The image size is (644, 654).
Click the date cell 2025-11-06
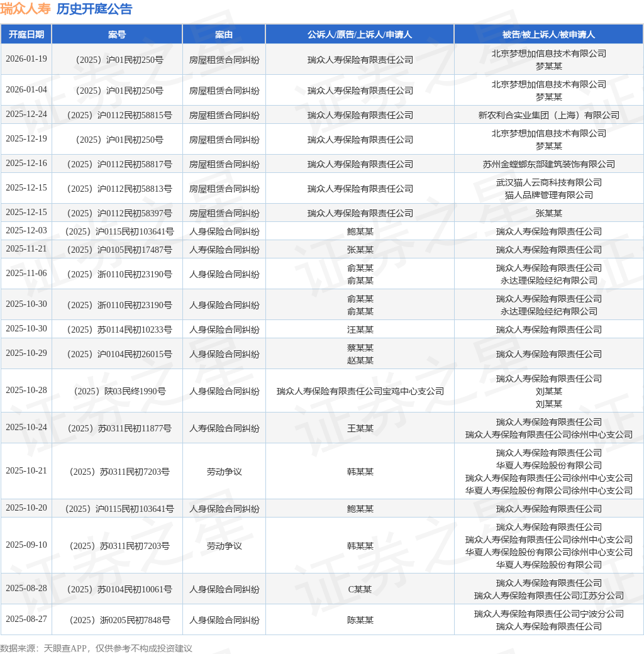[x=26, y=273]
